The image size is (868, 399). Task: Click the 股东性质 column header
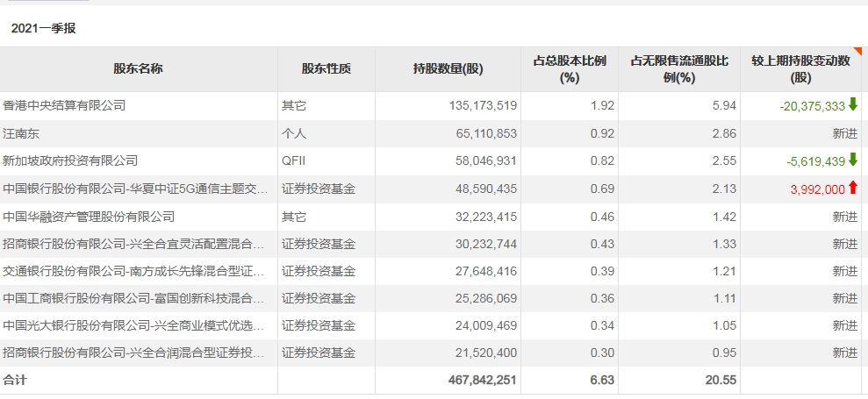(326, 69)
